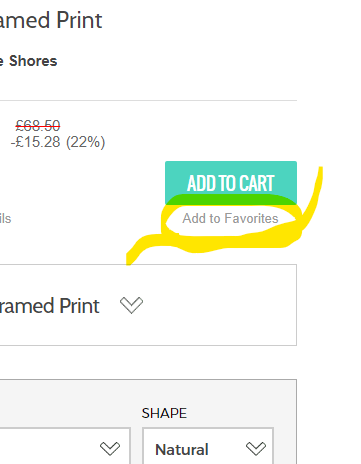Open the Natural shape dropdown
This screenshot has width=361, height=464.
click(208, 446)
